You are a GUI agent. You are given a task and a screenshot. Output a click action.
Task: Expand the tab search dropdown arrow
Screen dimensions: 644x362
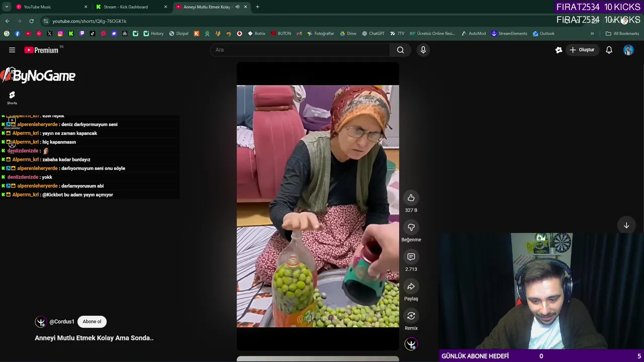[7, 7]
